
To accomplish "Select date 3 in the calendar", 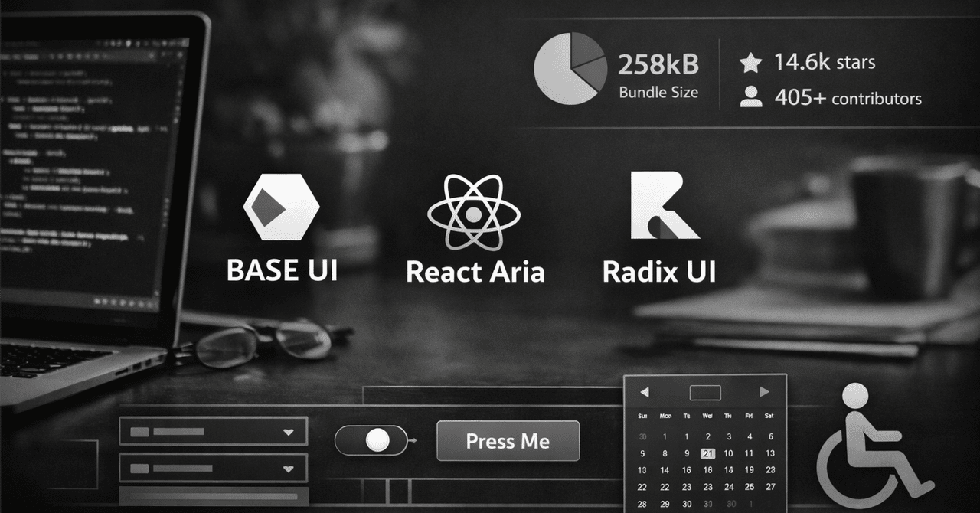I will [729, 436].
